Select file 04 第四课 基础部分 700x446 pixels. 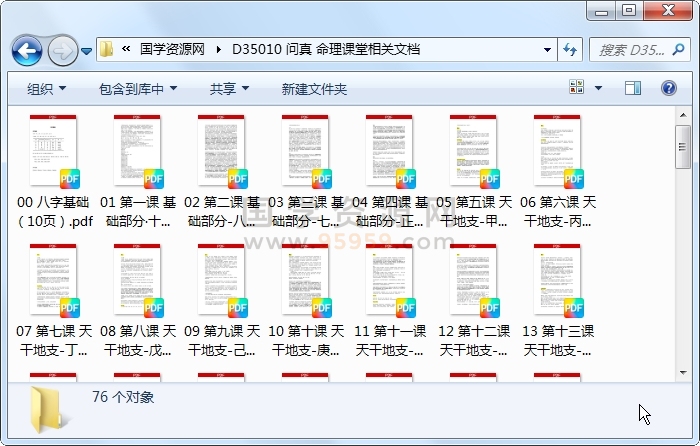coord(389,172)
